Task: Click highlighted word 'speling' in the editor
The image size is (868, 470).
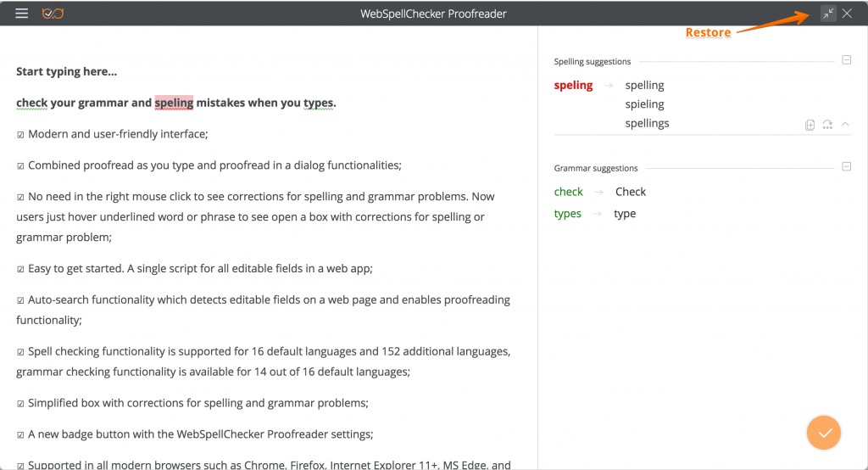Action: (x=174, y=103)
